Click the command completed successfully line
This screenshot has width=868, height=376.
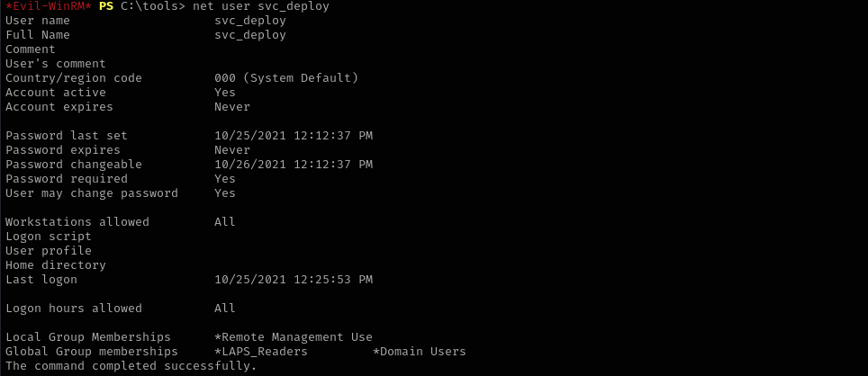point(131,366)
